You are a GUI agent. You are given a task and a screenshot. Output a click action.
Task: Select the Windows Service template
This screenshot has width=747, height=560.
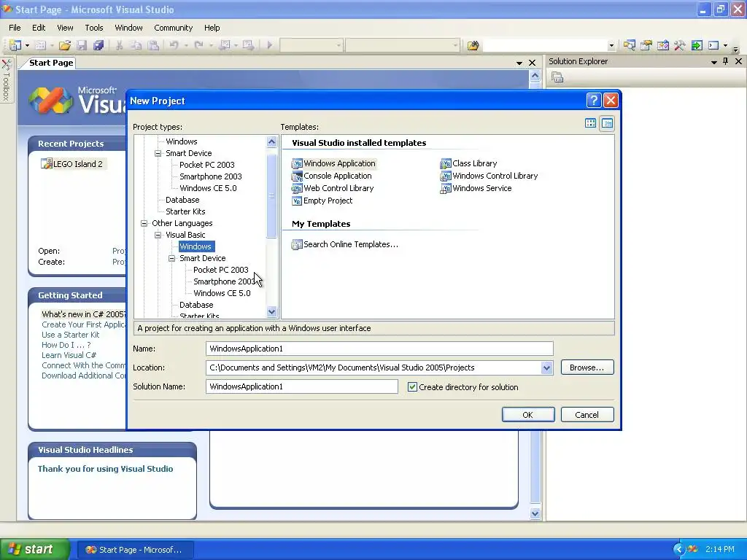click(x=476, y=188)
